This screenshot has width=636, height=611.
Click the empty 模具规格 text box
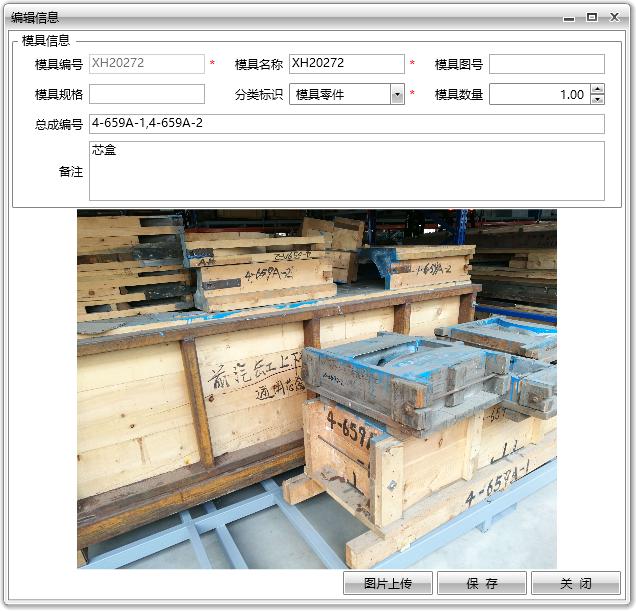(x=146, y=95)
